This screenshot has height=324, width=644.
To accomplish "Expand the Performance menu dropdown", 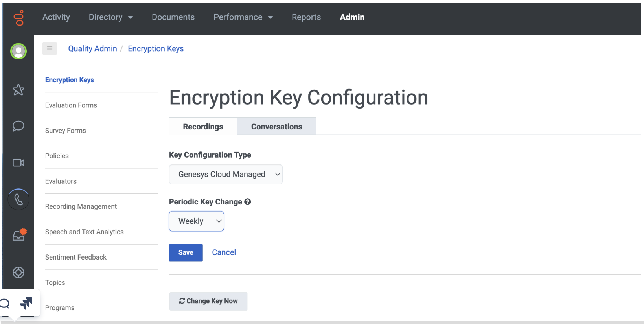I will click(x=243, y=17).
